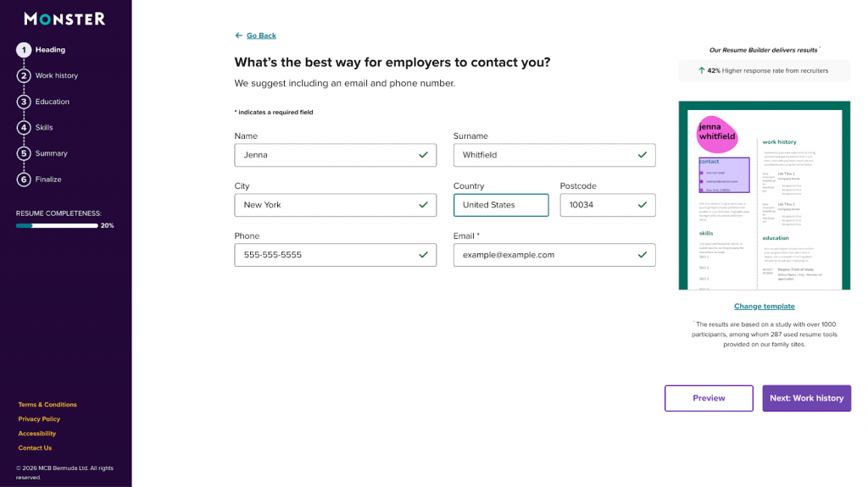The image size is (868, 487).
Task: Click the Next: Work history button
Action: pyautogui.click(x=806, y=398)
